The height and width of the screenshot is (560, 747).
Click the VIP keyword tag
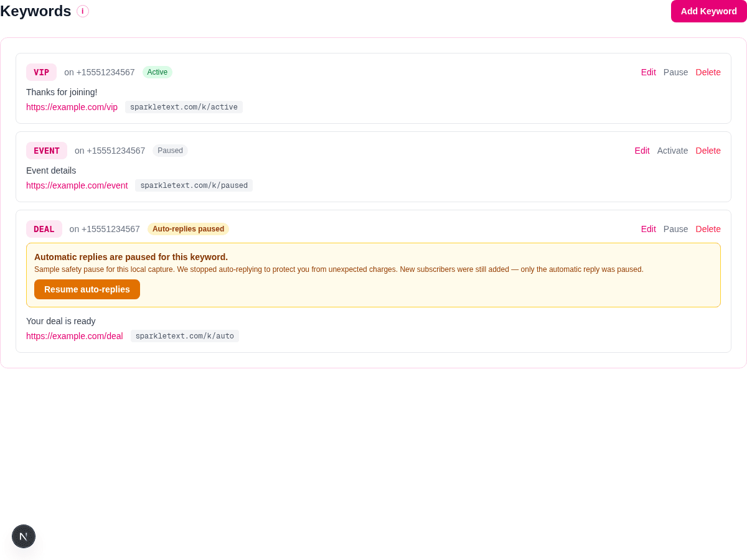(41, 72)
